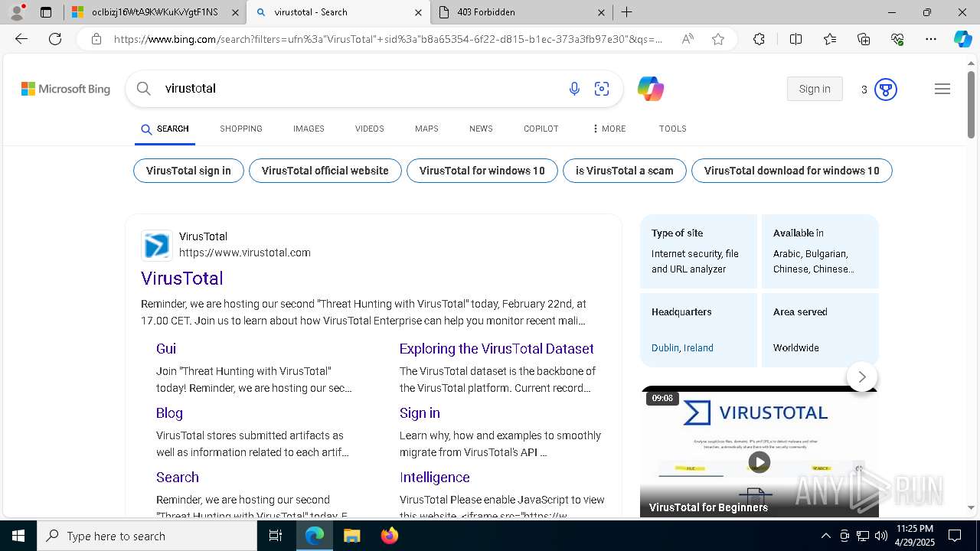
Task: Open Exploring the VirusTotal Dataset link
Action: [x=496, y=348]
